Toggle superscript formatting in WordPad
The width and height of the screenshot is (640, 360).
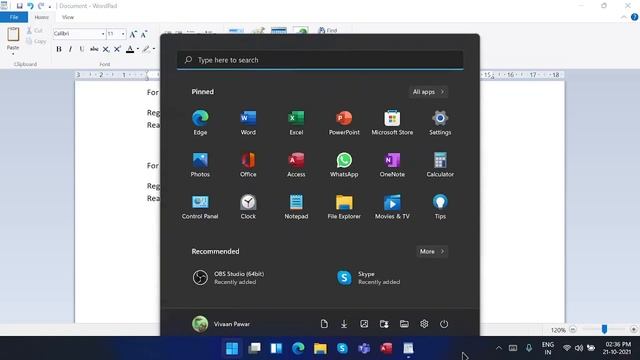117,49
